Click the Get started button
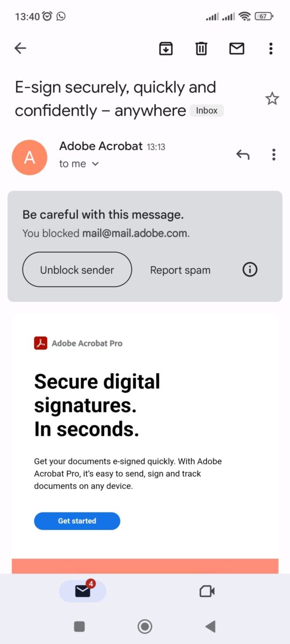Screen dimensions: 290x644 77,521
